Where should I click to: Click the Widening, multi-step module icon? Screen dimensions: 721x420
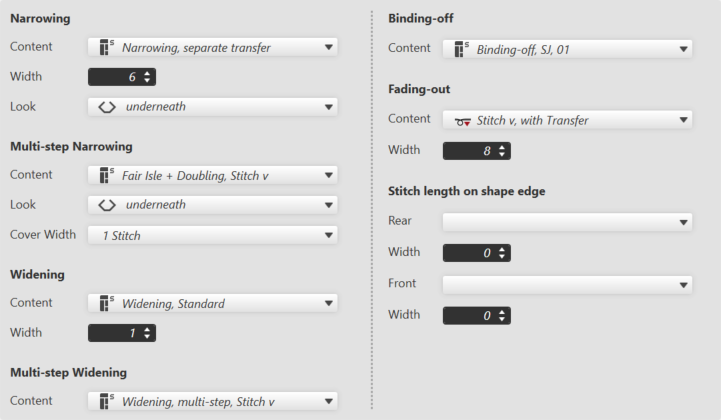(x=106, y=401)
